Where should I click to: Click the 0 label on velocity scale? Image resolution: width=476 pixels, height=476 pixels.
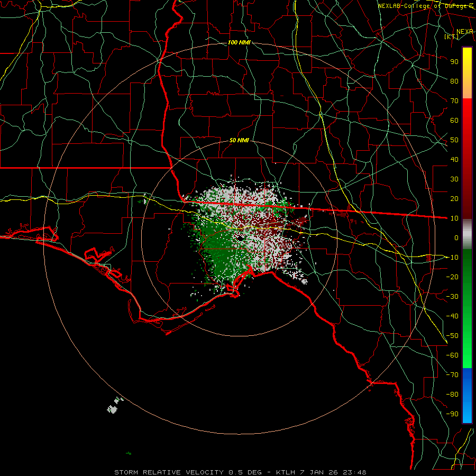pyautogui.click(x=456, y=237)
